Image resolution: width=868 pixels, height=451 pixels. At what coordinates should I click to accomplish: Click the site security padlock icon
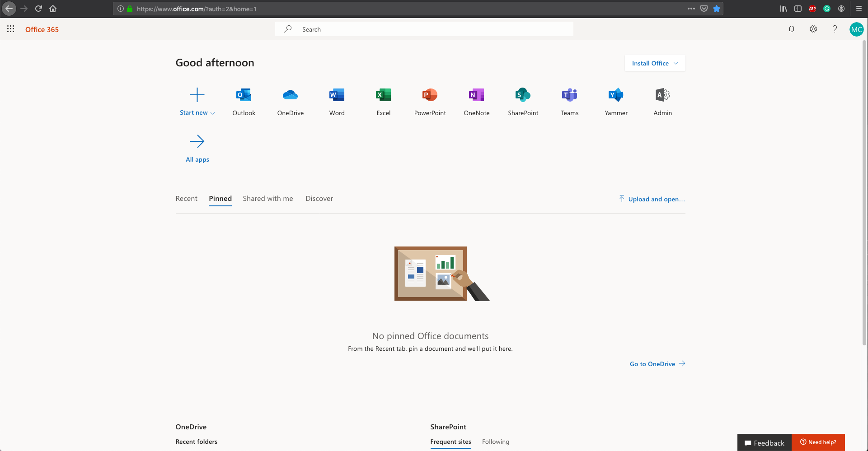click(x=130, y=9)
